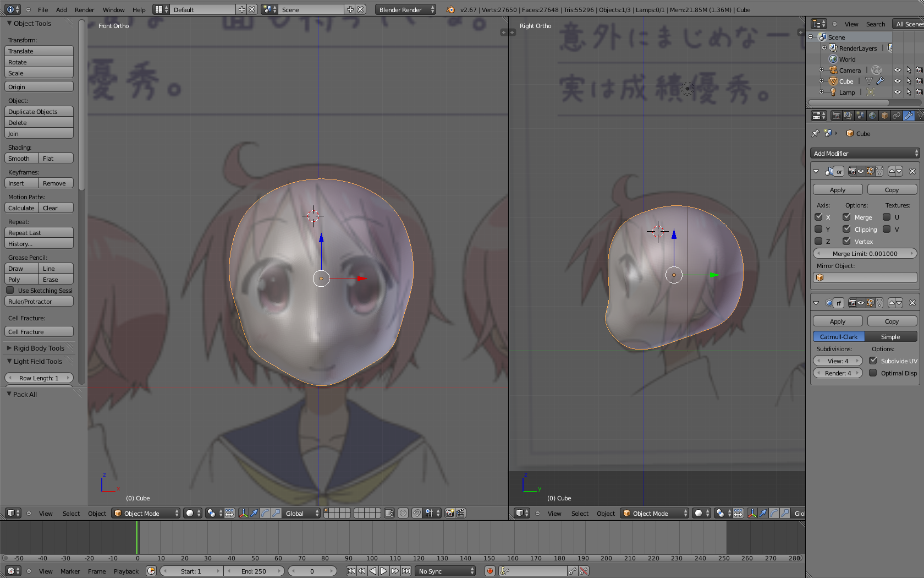
Task: Collapse the Subsurf modifier panel triangle
Action: 816,303
